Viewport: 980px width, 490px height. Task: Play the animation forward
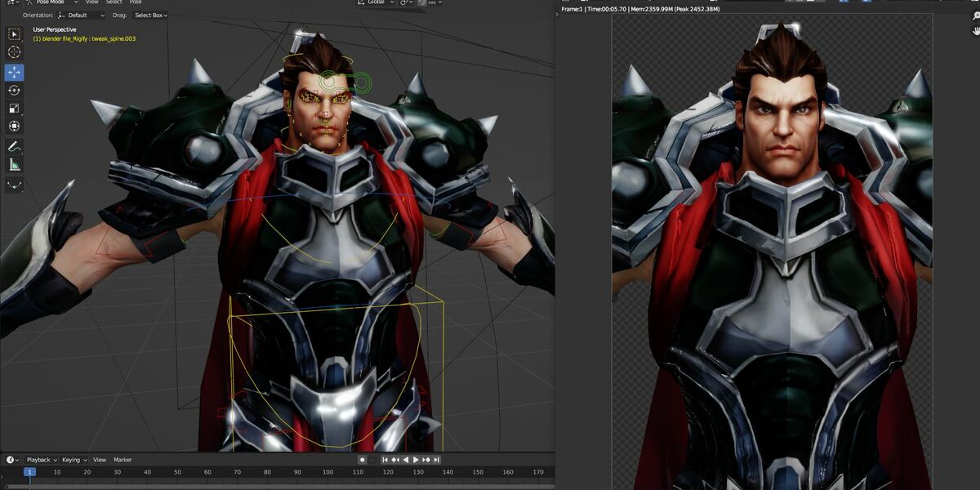click(x=416, y=460)
